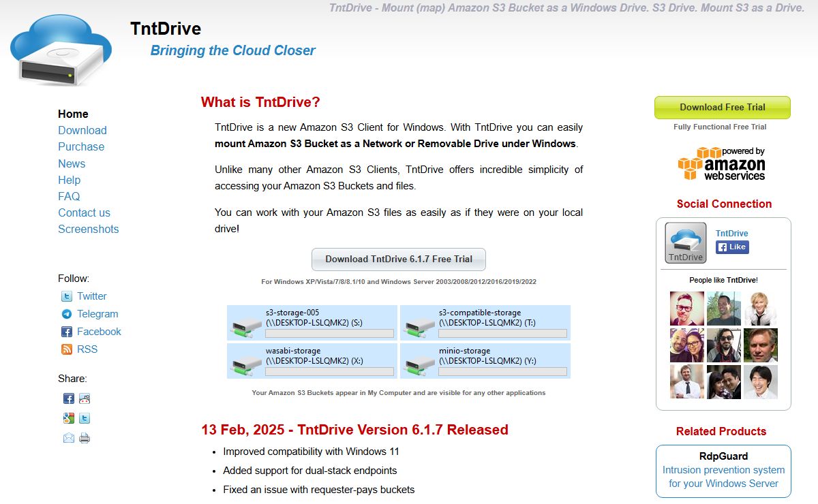This screenshot has height=504, width=818.
Task: Open the TntDrive Facebook page link
Action: 731,233
